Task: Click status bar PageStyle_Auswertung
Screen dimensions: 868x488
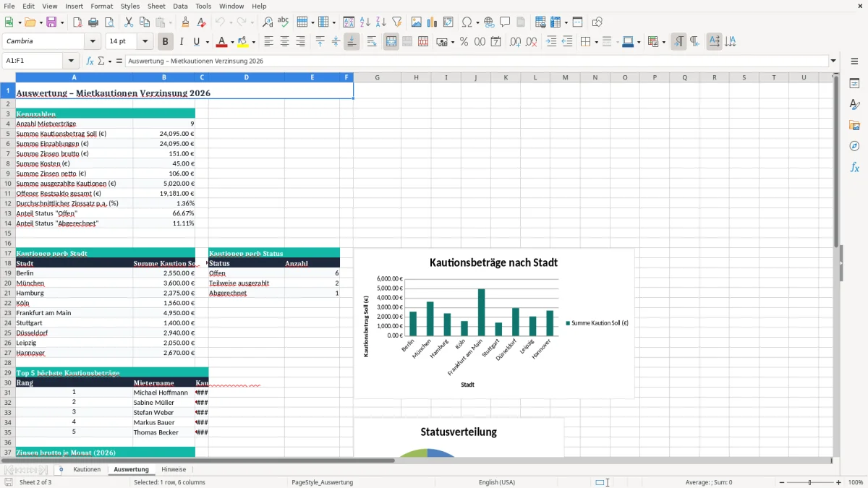Action: click(322, 482)
